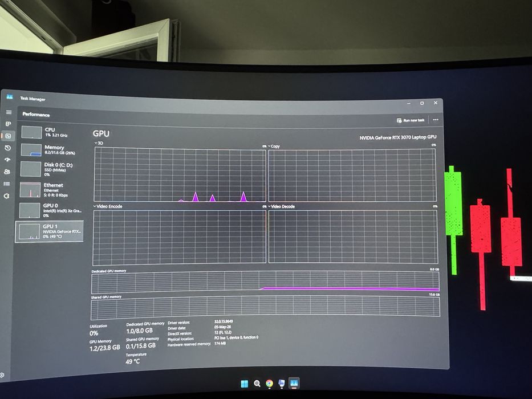
Task: Open the Services icon in sidebar
Action: tap(6, 196)
